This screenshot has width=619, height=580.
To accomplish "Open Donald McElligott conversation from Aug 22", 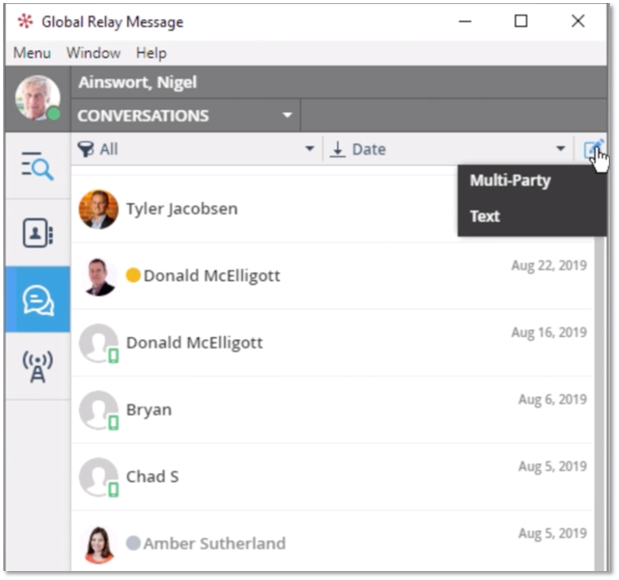I will point(332,276).
